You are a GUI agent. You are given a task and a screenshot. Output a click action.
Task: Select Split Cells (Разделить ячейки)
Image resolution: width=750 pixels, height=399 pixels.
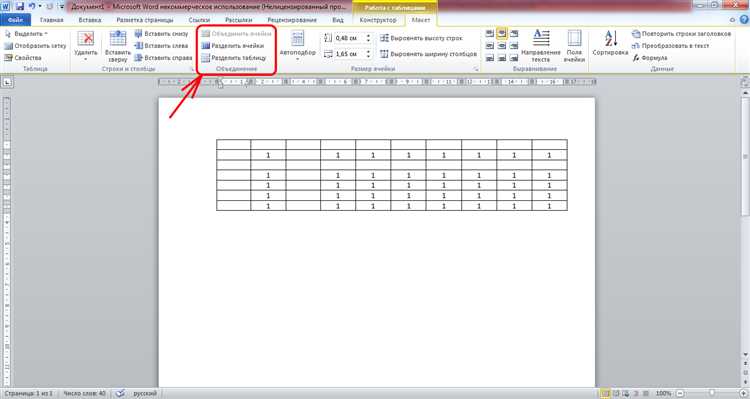232,46
